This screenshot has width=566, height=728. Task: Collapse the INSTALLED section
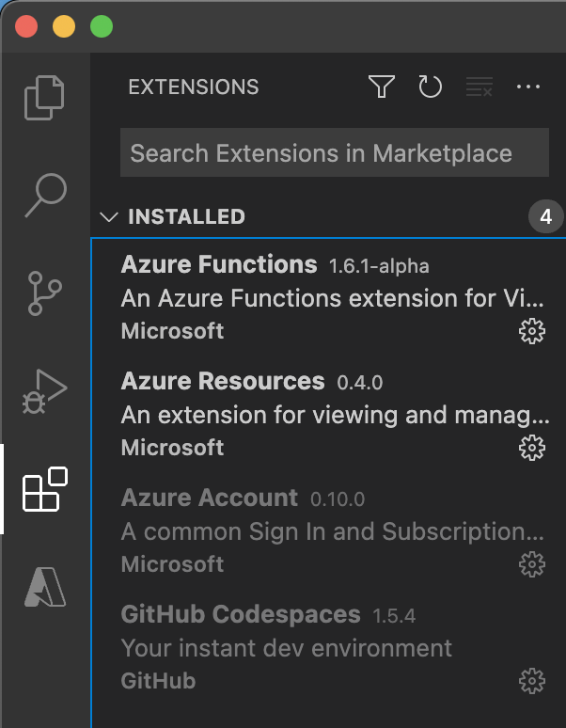pyautogui.click(x=109, y=217)
